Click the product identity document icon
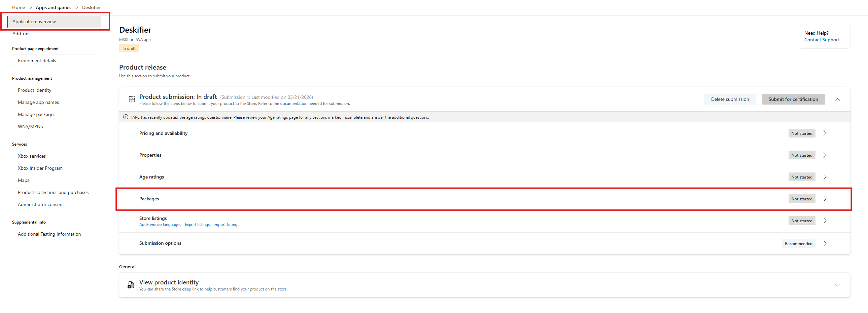The width and height of the screenshot is (868, 313). coord(131,285)
